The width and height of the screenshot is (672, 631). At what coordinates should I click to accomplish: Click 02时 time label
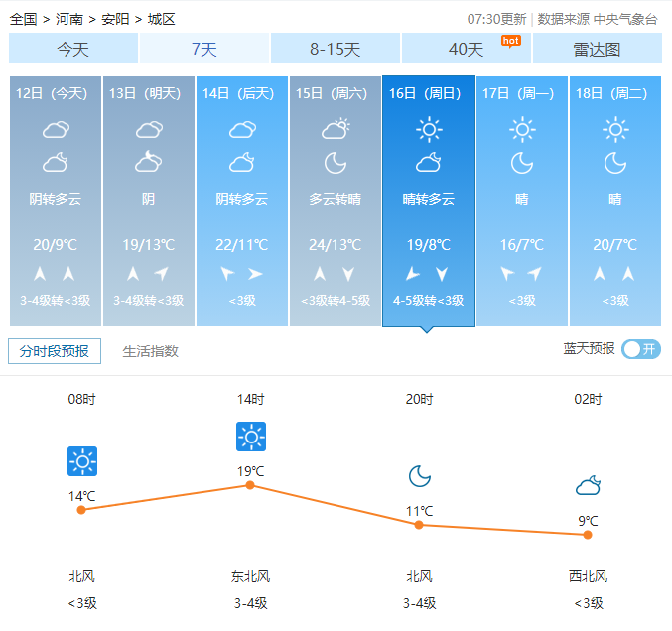(588, 399)
